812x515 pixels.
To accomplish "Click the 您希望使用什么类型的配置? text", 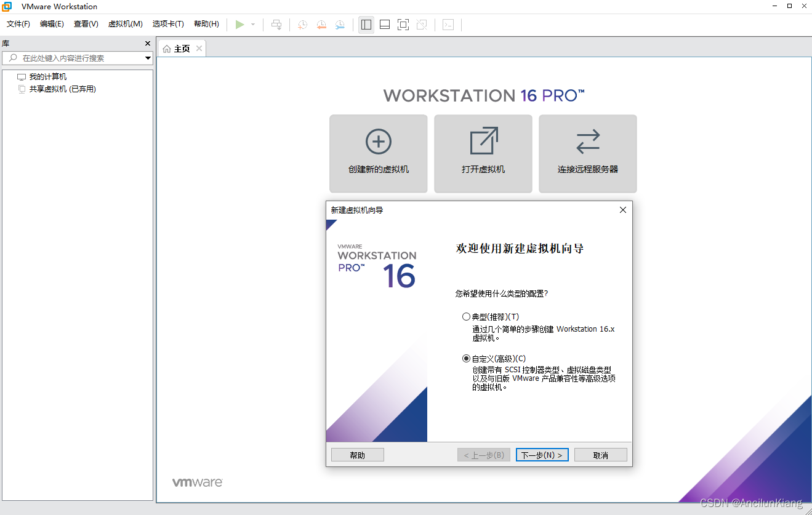I will [502, 293].
